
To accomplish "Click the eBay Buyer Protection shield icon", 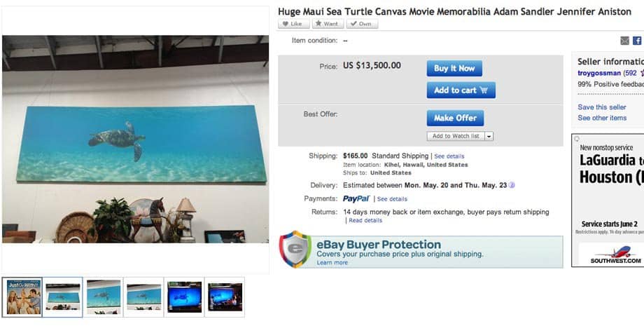I will coord(295,250).
